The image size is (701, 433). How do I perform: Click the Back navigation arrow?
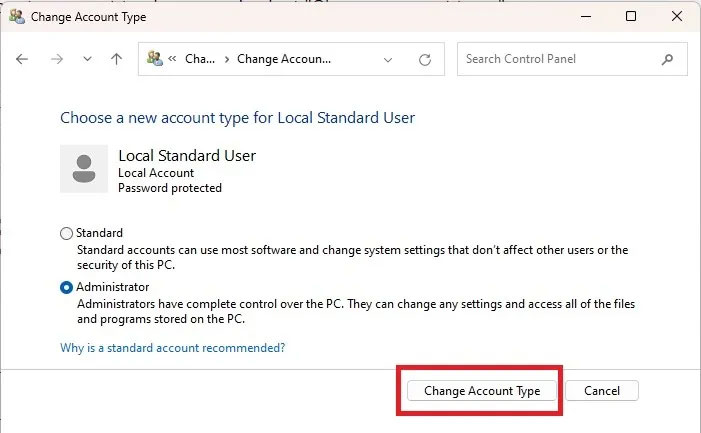23,59
